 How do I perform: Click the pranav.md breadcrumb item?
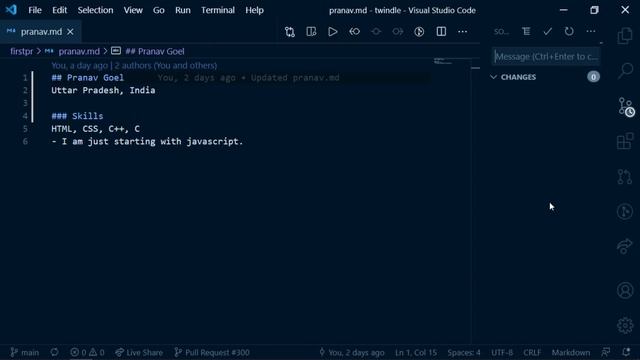coord(79,51)
